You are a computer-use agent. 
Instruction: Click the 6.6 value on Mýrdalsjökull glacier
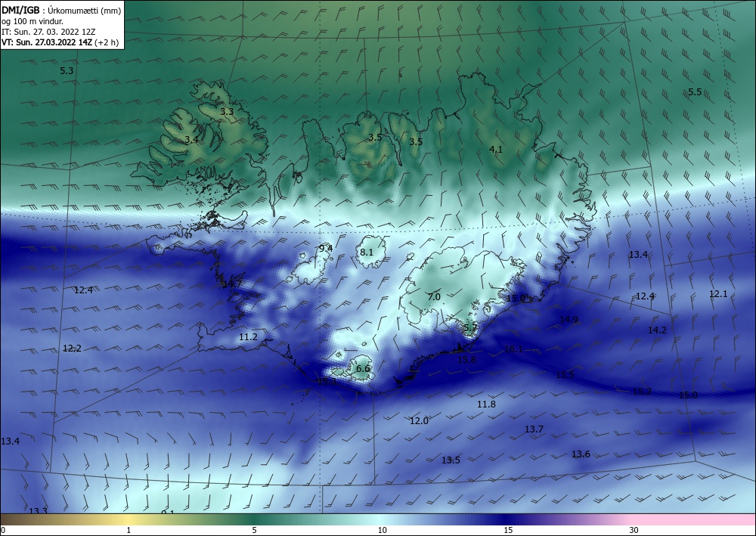(363, 369)
